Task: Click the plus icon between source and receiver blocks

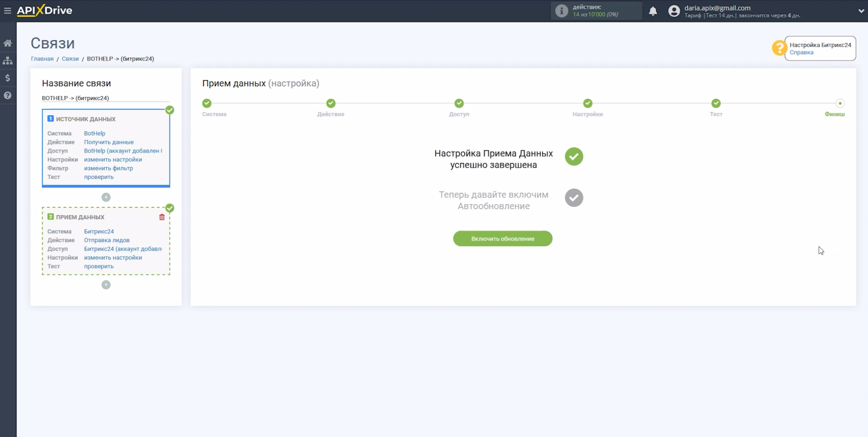Action: (x=106, y=197)
